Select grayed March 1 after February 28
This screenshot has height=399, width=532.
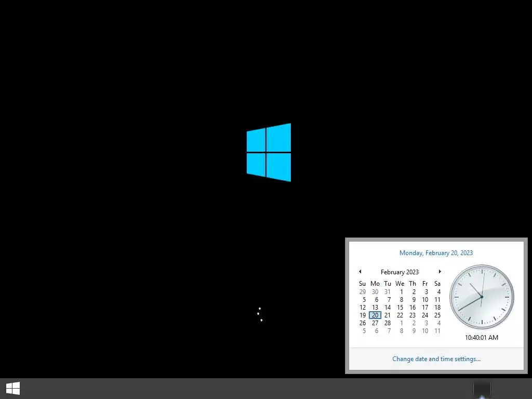(x=402, y=323)
